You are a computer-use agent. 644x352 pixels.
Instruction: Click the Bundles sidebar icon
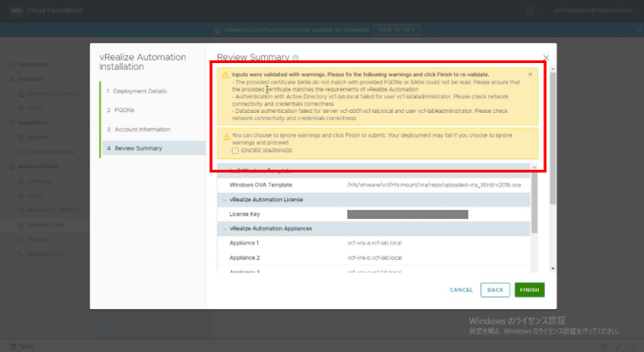[x=21, y=137]
